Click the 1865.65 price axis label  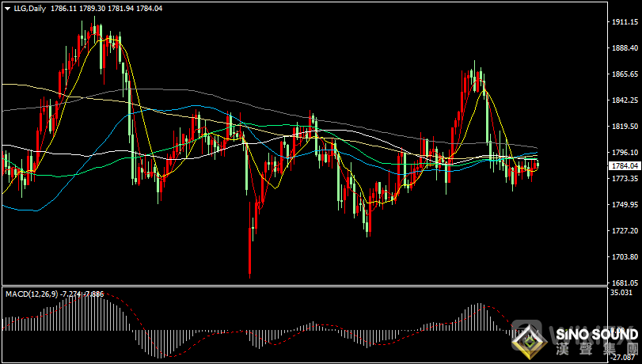coord(625,75)
